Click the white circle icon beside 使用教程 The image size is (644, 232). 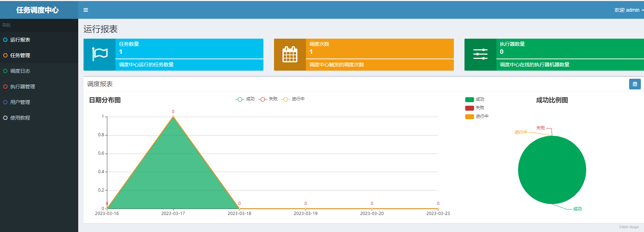pyautogui.click(x=5, y=118)
